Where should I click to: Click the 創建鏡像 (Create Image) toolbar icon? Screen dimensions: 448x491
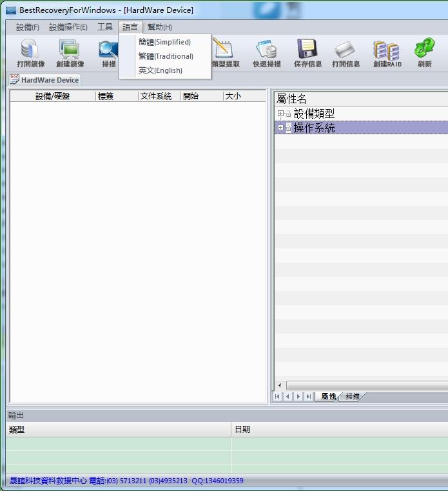point(70,49)
